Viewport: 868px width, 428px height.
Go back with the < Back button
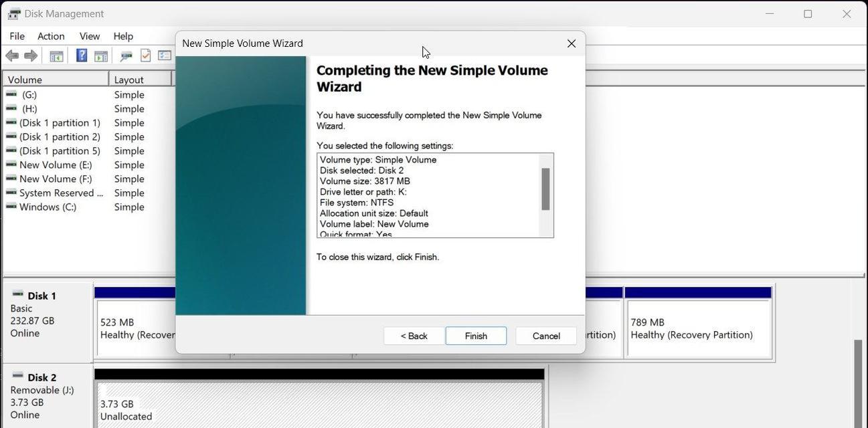click(414, 336)
